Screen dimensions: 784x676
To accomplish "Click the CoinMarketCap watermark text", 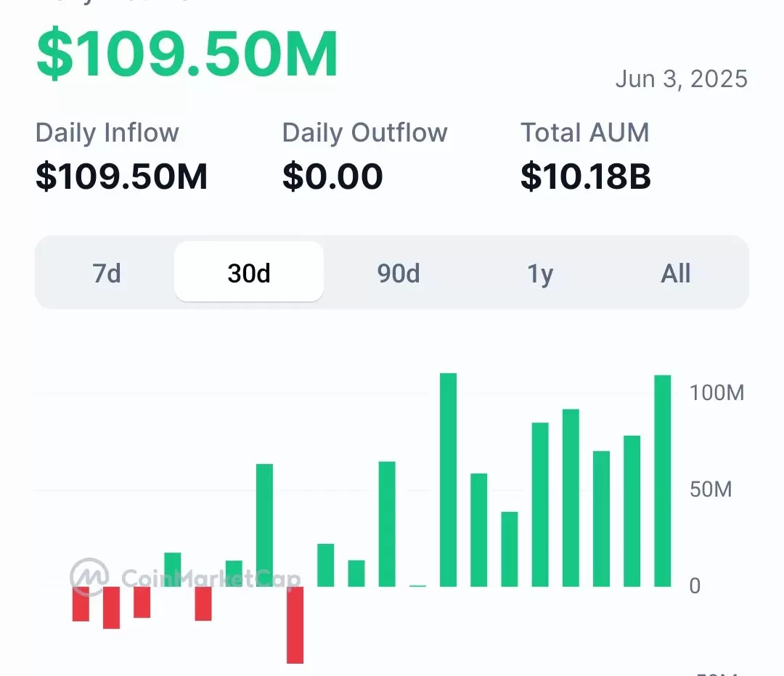I will 211,579.
